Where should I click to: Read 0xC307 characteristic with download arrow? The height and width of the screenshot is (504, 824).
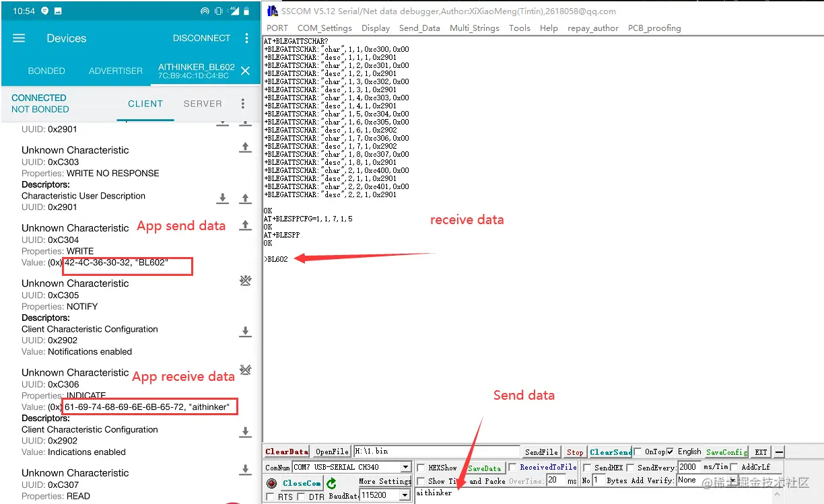[x=246, y=470]
